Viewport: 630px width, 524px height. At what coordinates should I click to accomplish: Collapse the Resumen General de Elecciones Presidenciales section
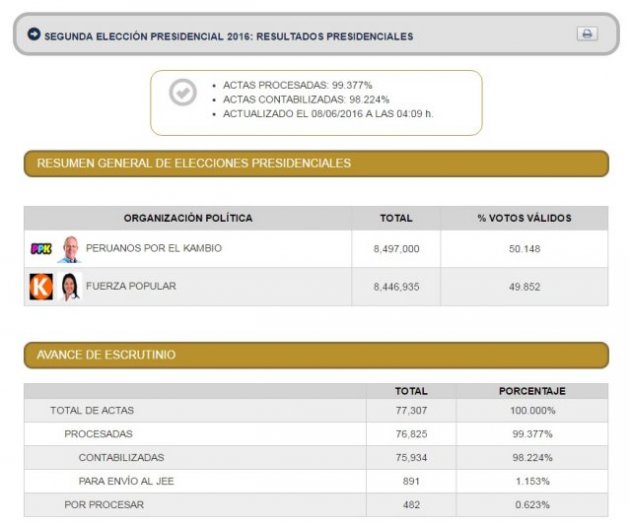[315, 163]
